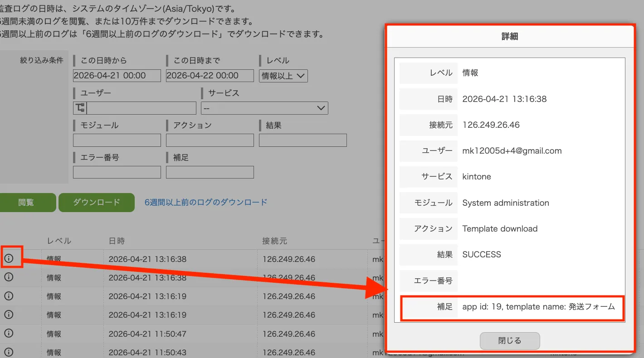
Task: Click the info icon of the first log row
Action: click(9, 259)
